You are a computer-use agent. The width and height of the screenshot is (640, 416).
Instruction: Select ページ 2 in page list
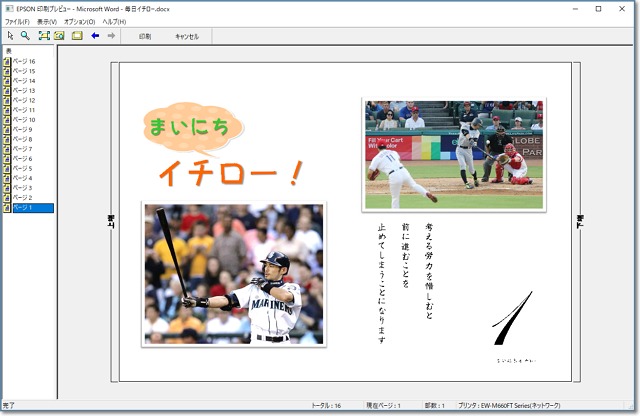click(22, 198)
